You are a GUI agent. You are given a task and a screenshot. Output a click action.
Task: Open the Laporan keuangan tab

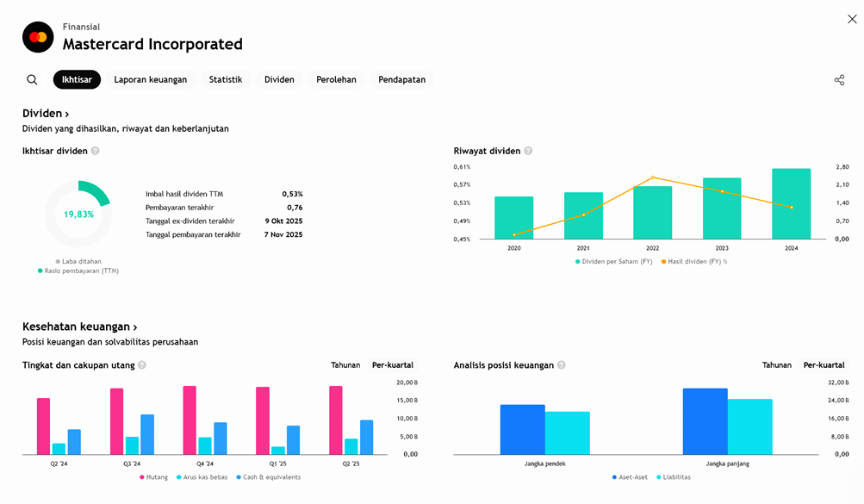tap(150, 80)
